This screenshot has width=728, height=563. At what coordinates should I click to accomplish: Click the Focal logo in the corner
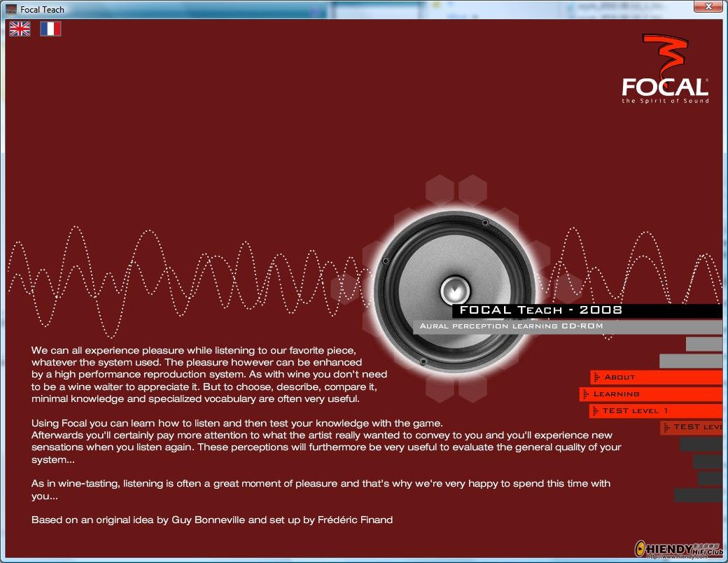665,69
